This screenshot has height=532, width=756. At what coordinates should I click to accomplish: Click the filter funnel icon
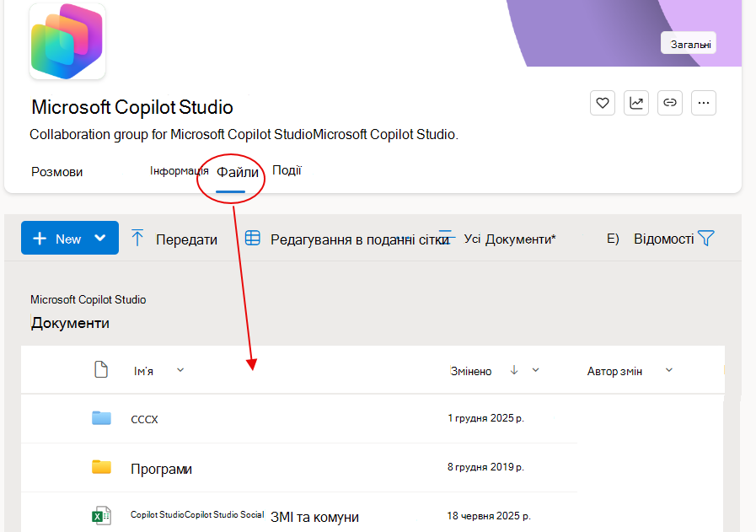(706, 239)
